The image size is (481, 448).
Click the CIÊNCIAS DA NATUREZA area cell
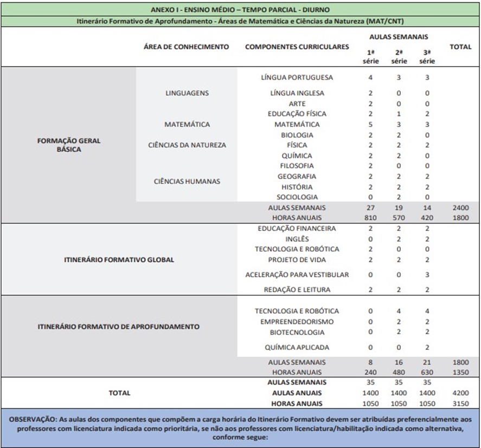coord(187,145)
